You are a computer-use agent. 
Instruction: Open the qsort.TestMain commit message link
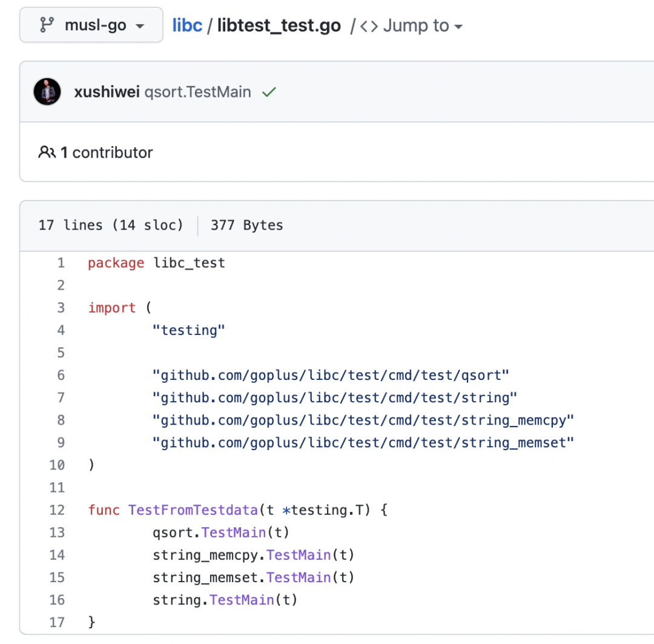pos(197,92)
